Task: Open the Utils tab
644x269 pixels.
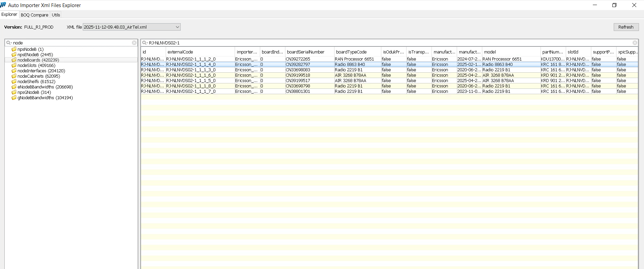Action: tap(56, 15)
